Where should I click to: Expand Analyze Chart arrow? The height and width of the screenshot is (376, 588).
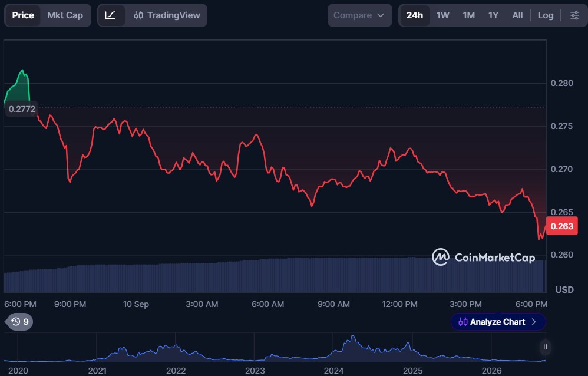pos(534,322)
